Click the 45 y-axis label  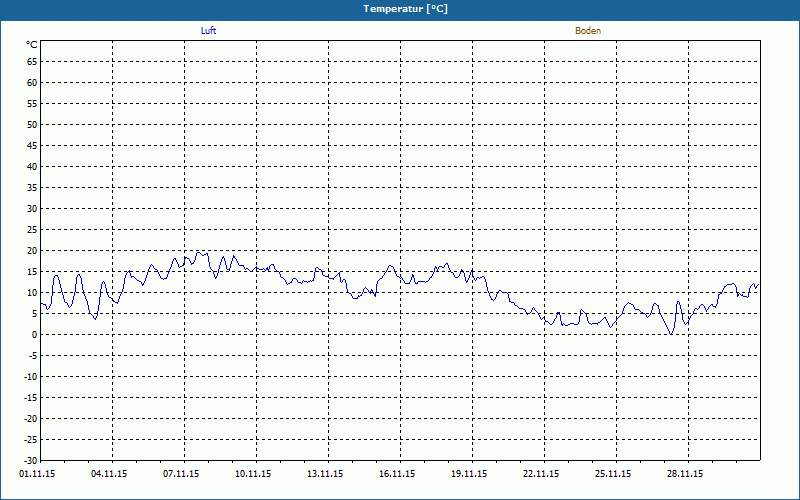(x=32, y=145)
